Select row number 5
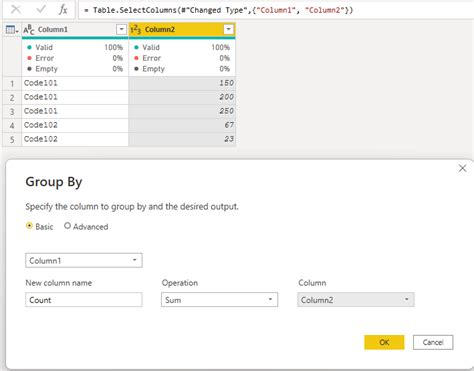Screen dimensions: 474x371 click(12, 139)
